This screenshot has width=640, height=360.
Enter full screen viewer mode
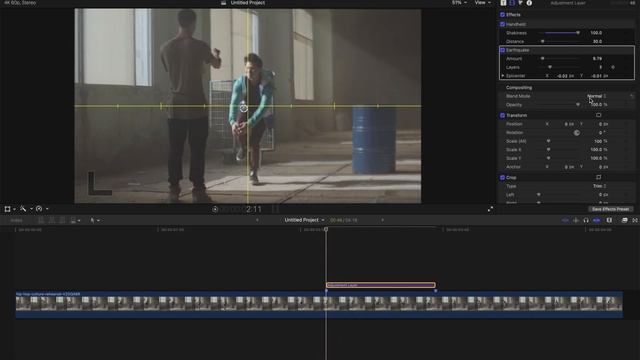[490, 209]
